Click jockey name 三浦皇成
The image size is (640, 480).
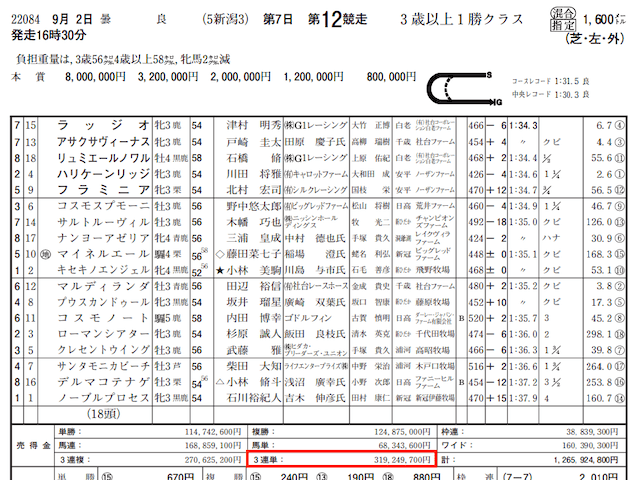pyautogui.click(x=253, y=238)
